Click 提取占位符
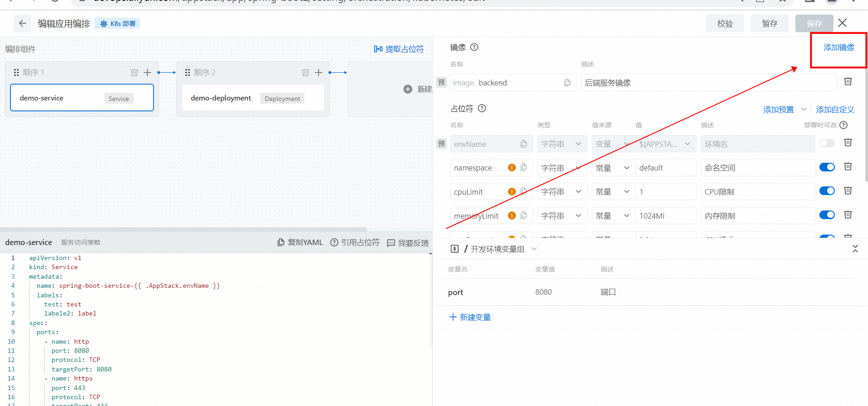The height and width of the screenshot is (406, 868). click(x=399, y=49)
